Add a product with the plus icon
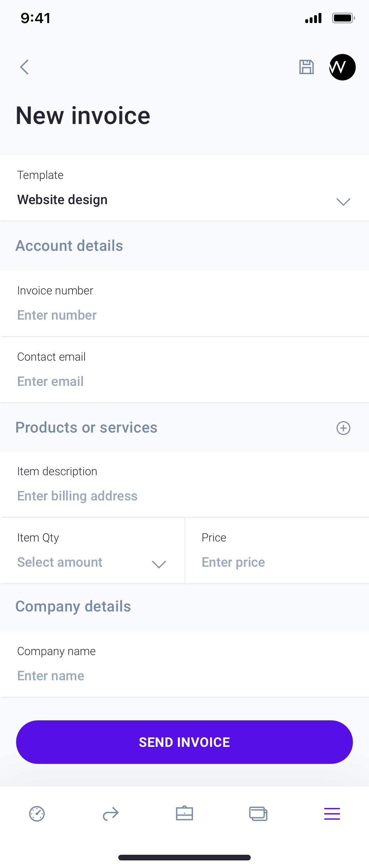 [x=343, y=428]
